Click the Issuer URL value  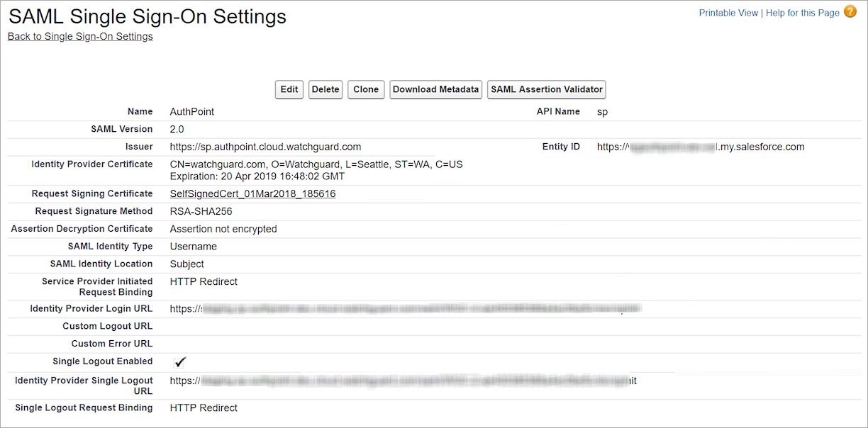[x=265, y=147]
